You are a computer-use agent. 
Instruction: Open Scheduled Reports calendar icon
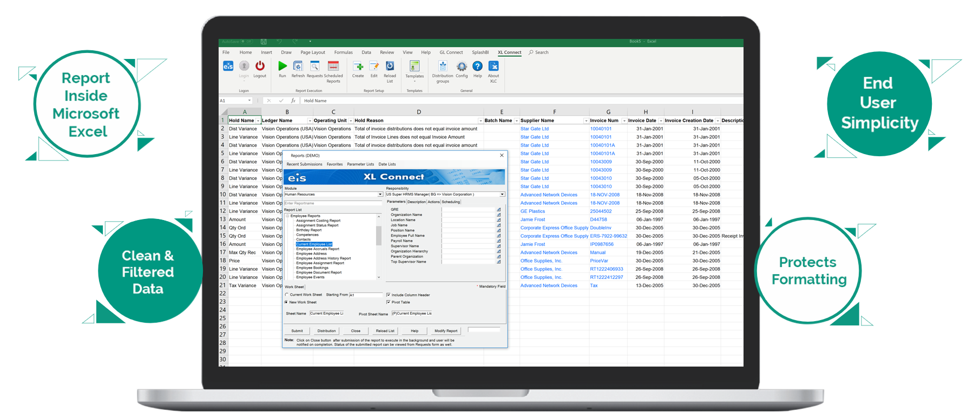point(333,66)
